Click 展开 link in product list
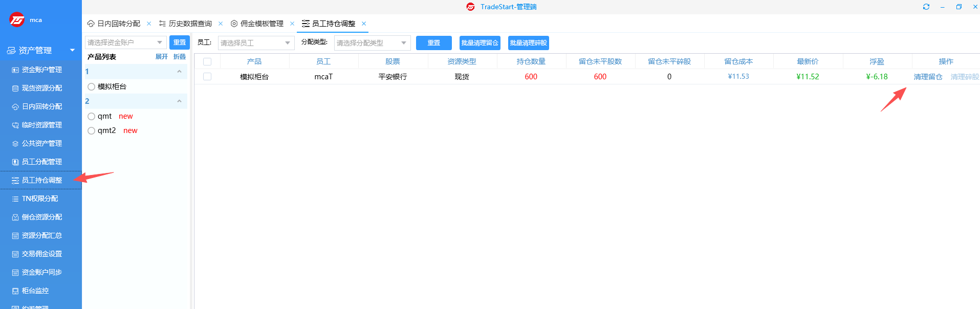980x309 pixels. click(162, 57)
